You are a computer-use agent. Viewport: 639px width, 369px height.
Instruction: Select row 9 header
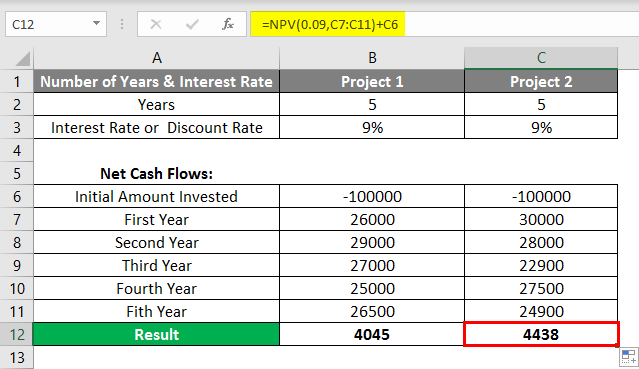pos(17,265)
